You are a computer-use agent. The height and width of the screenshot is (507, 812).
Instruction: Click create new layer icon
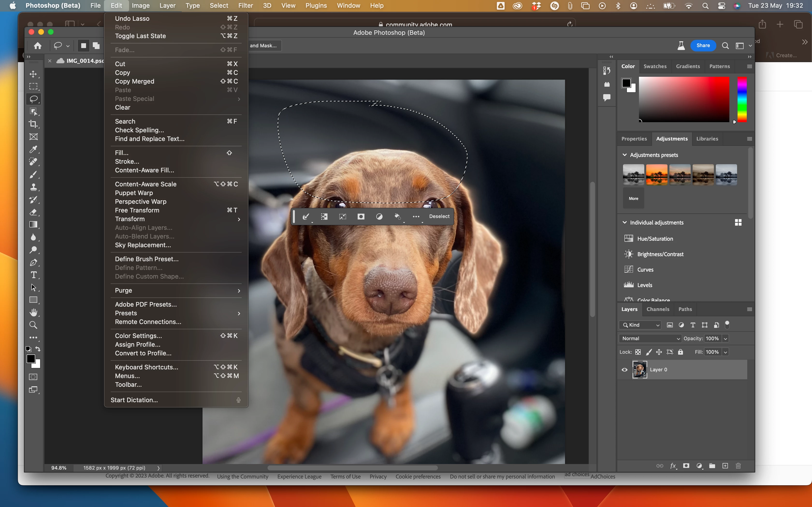coord(725,466)
